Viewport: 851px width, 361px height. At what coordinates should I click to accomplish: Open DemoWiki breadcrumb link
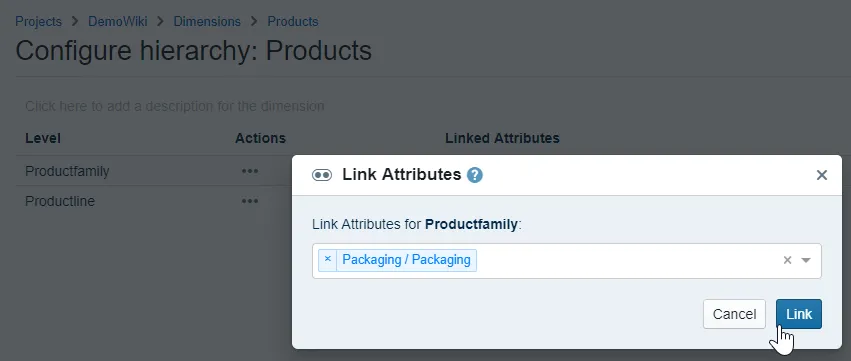pos(118,22)
